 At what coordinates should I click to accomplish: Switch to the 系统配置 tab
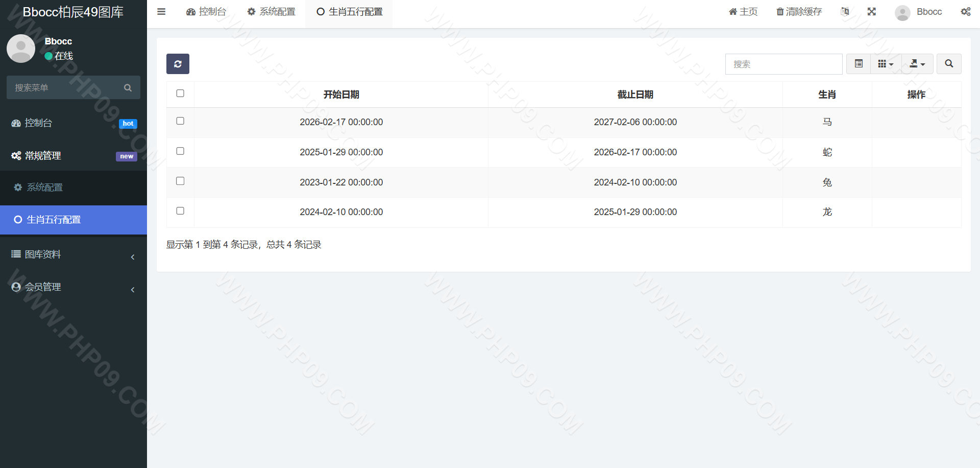pos(271,12)
